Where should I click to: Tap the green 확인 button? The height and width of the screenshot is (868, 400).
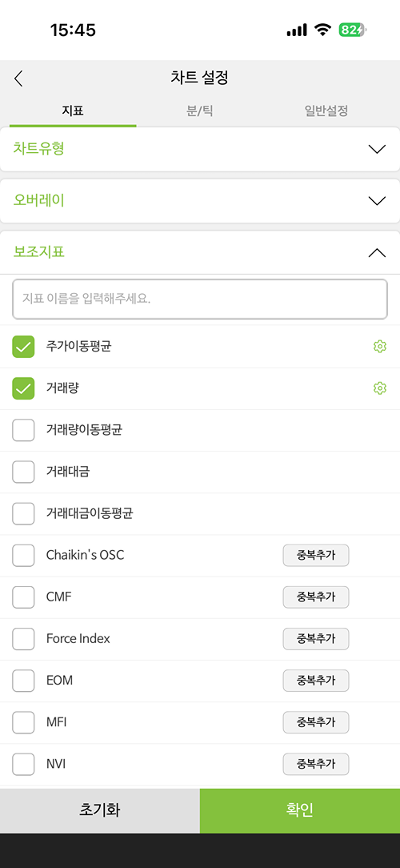click(300, 810)
